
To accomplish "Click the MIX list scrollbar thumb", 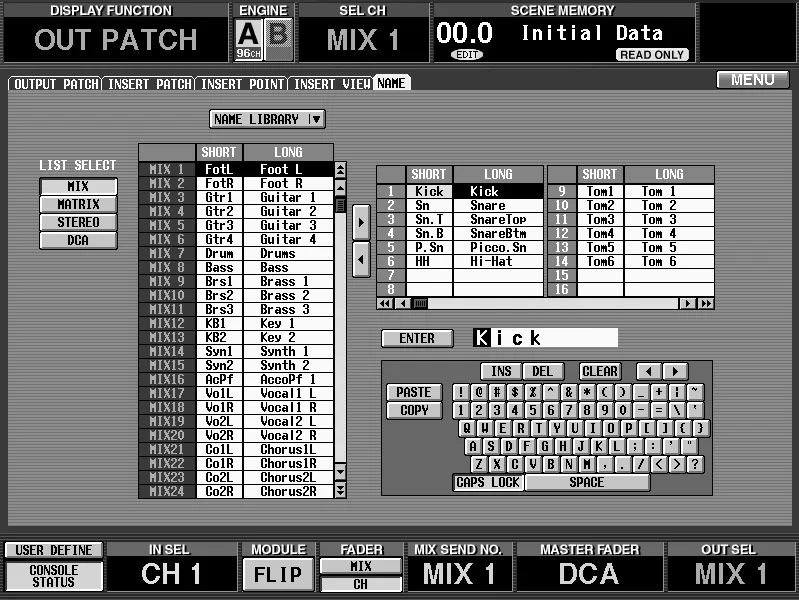I will (x=340, y=205).
